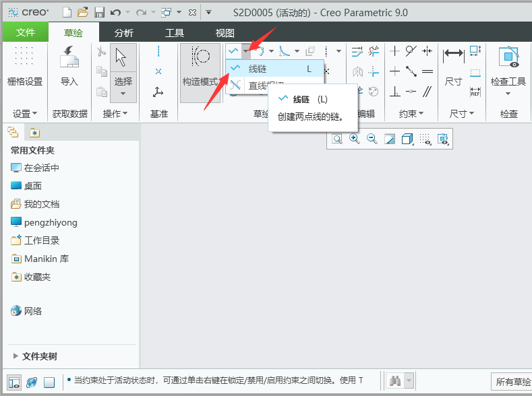Click the Zoom In icon
Image resolution: width=532 pixels, height=396 pixels.
[354, 139]
